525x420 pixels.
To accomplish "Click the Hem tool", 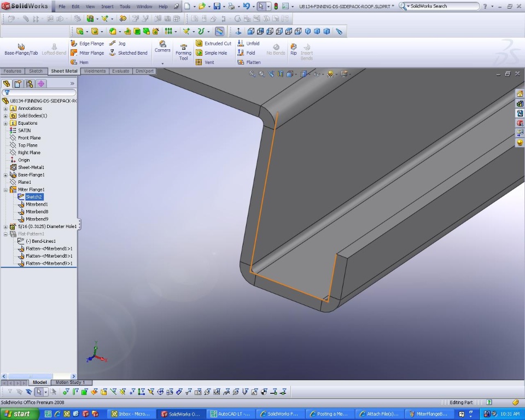I will tap(80, 62).
